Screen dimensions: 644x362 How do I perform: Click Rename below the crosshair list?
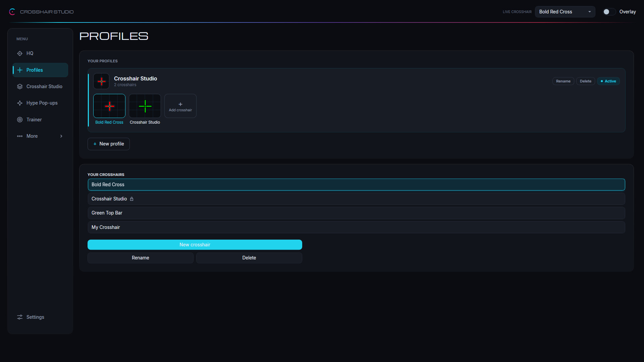(x=141, y=258)
